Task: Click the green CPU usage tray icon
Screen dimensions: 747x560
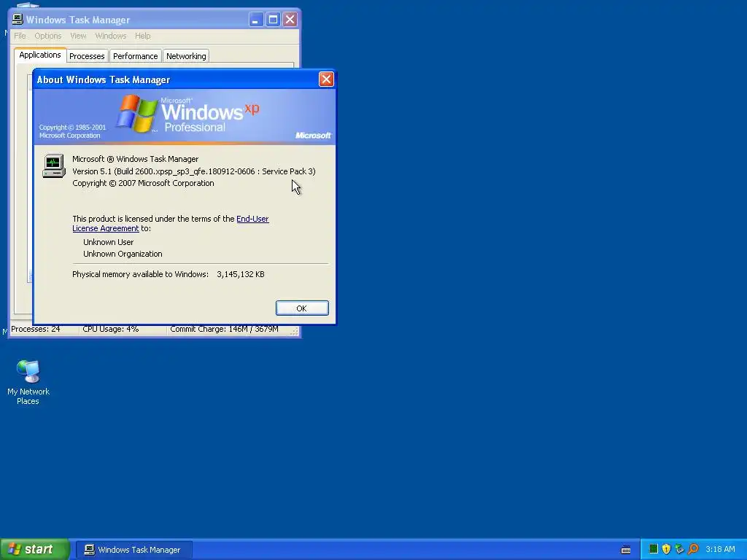Action: point(654,549)
